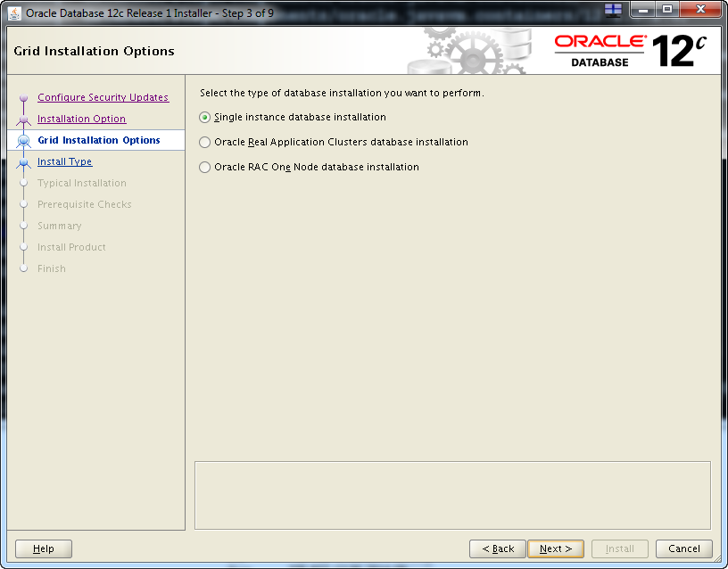This screenshot has width=728, height=569.
Task: Choose Oracle Real Application Clusters database installation
Action: point(205,142)
